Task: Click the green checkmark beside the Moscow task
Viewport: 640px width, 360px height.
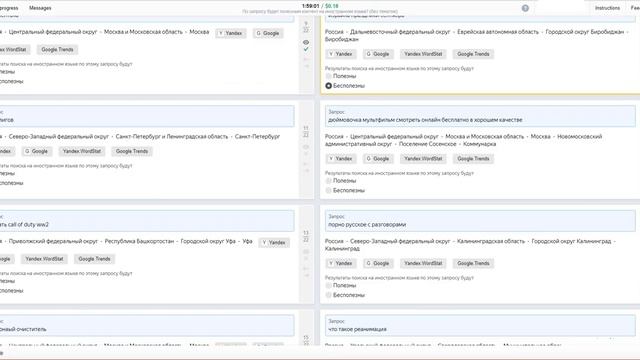Action: pos(306,49)
